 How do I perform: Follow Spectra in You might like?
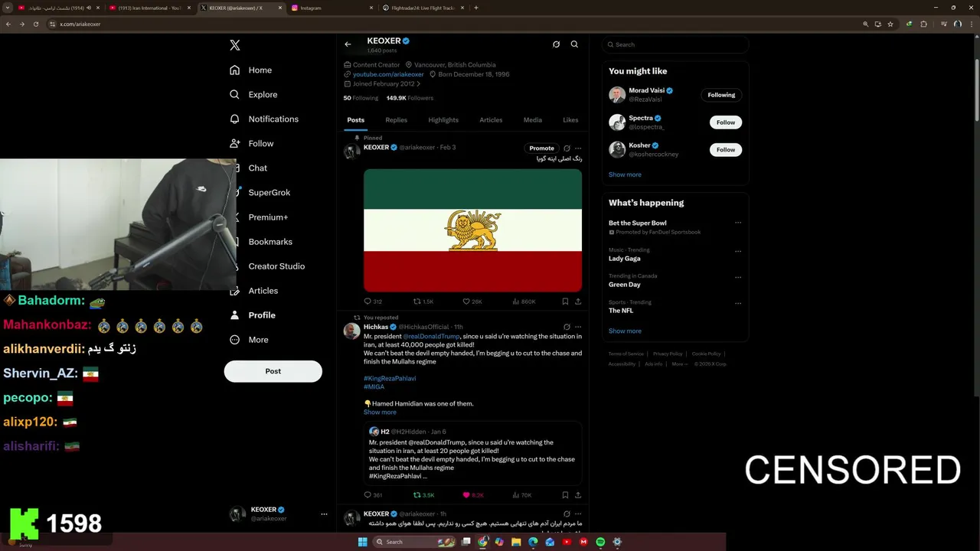[726, 122]
